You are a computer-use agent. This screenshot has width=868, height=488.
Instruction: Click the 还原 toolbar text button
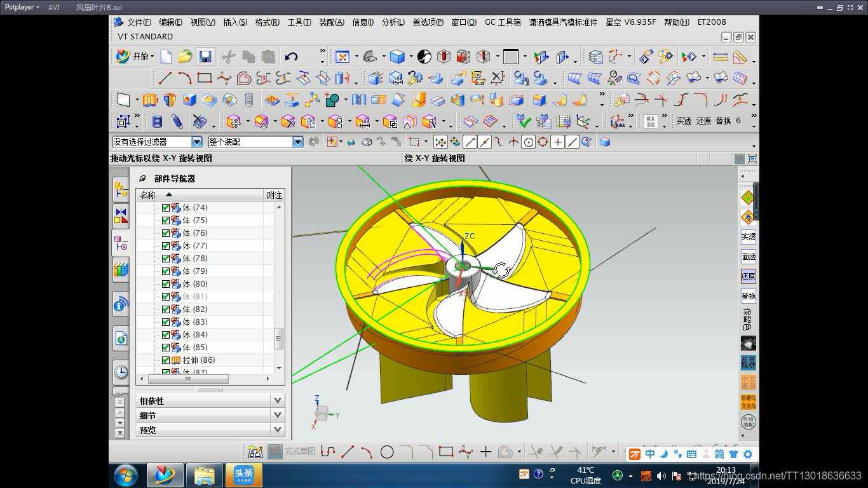click(x=703, y=121)
